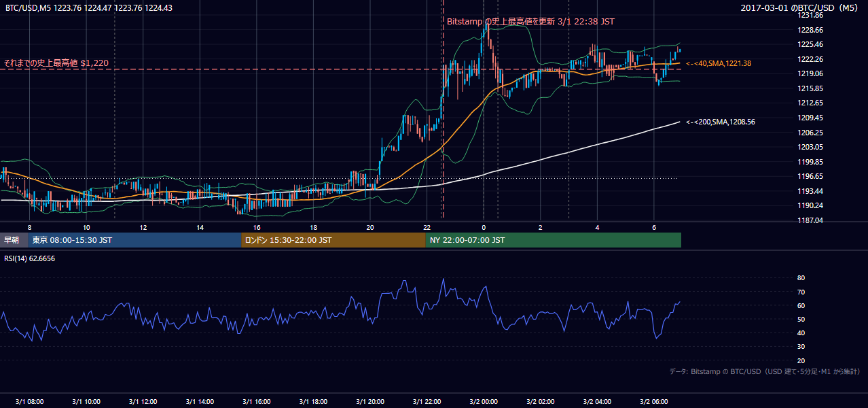The width and height of the screenshot is (868, 408).
Task: Click the '3/1 14:00' date-time tick
Action: pyautogui.click(x=200, y=402)
